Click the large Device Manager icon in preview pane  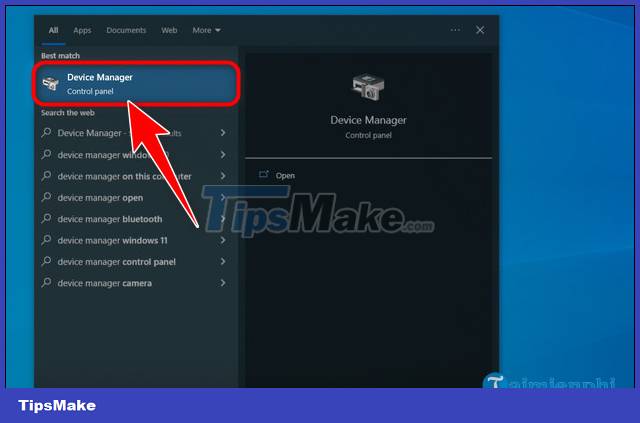(x=368, y=87)
